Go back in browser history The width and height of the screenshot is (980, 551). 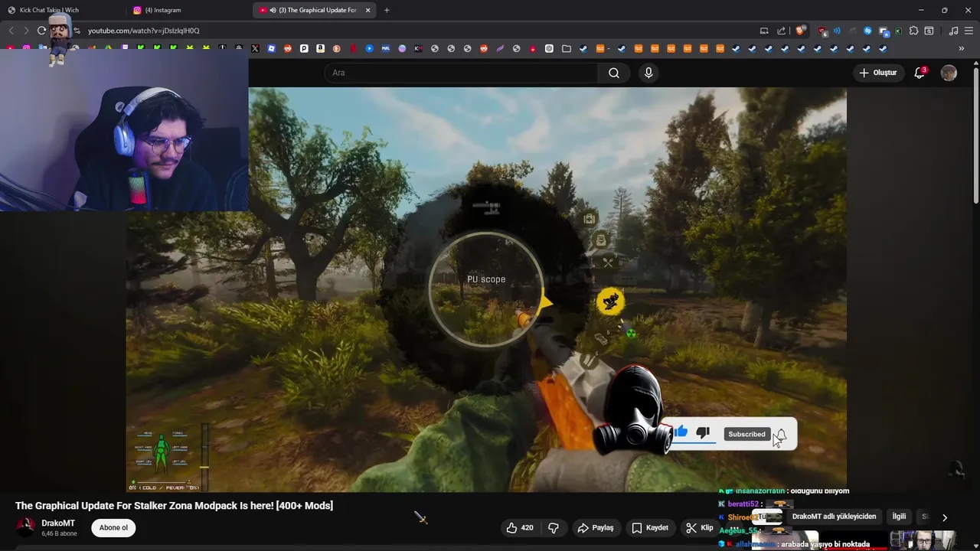pyautogui.click(x=11, y=31)
